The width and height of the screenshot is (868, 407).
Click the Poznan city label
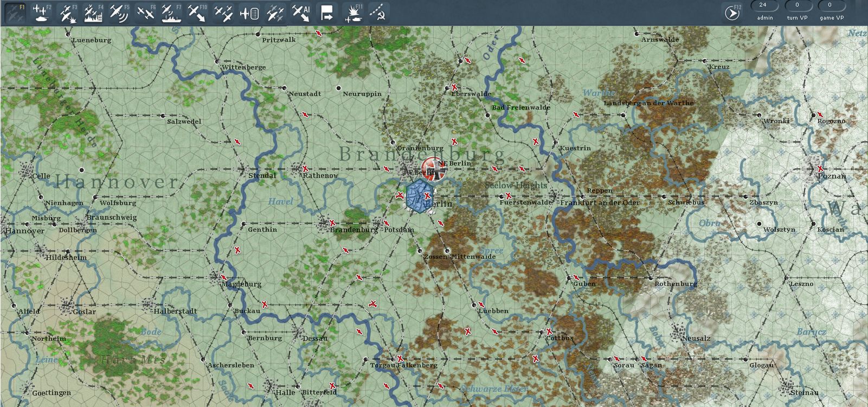coord(832,176)
